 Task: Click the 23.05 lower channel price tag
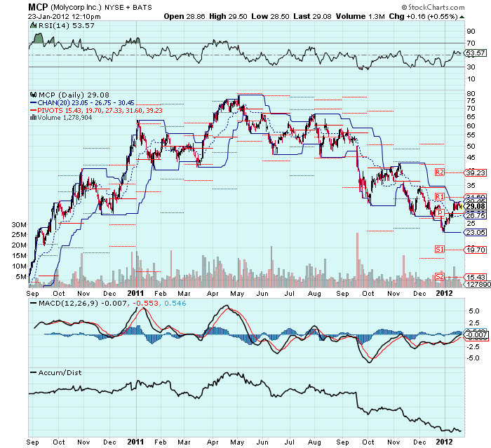[476, 232]
